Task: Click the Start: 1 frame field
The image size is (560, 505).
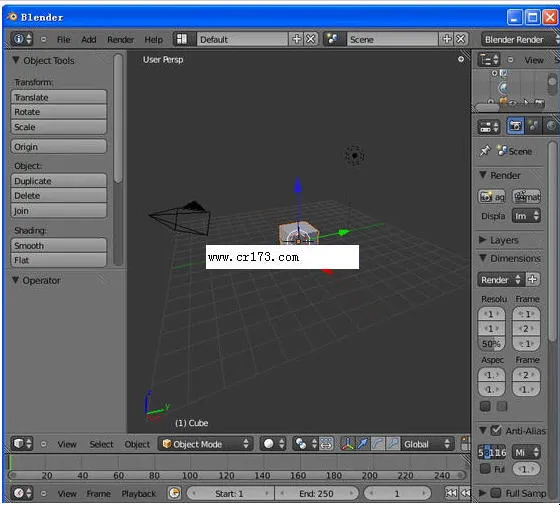Action: click(x=230, y=493)
